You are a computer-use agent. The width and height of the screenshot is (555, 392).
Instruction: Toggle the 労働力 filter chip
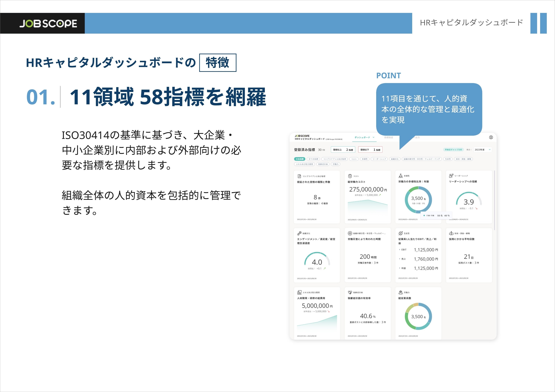point(335,164)
